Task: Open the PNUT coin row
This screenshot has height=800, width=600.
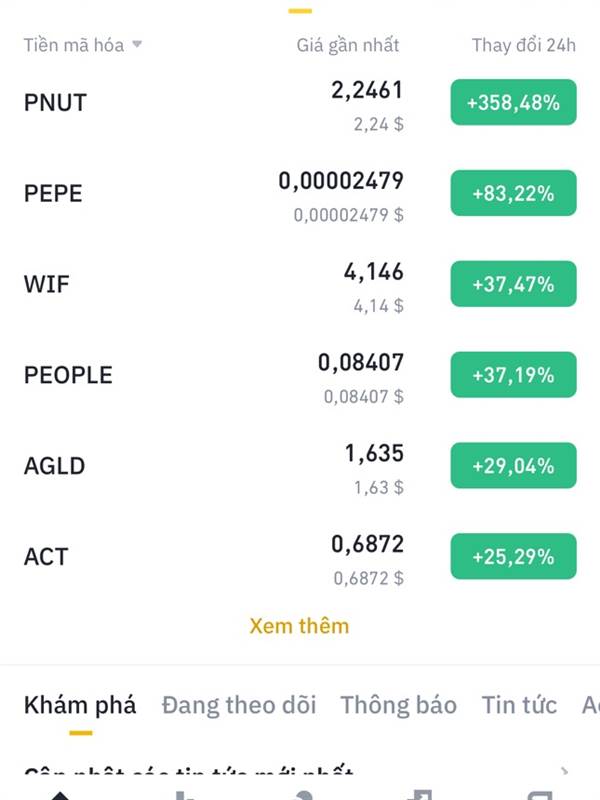Action: [x=300, y=103]
